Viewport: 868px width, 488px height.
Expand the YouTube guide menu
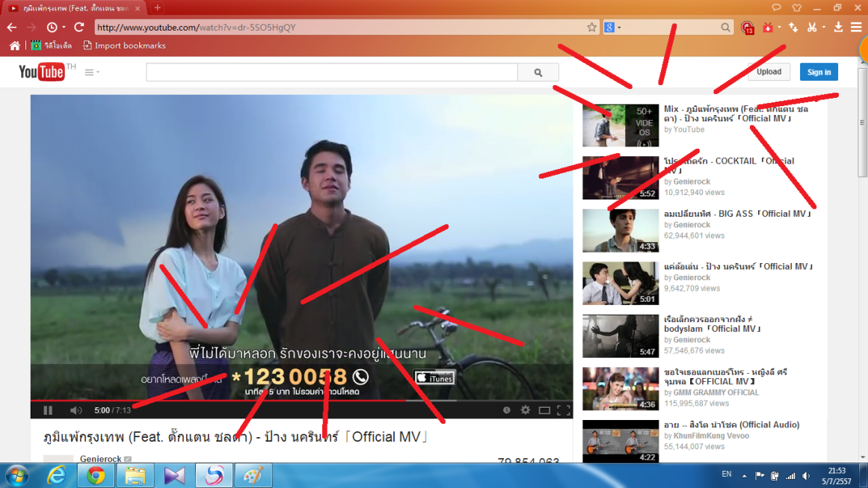coord(92,72)
